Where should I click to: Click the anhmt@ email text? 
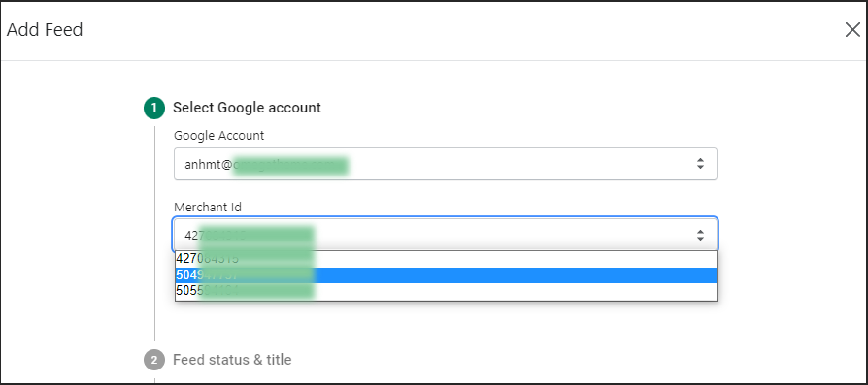(x=208, y=164)
